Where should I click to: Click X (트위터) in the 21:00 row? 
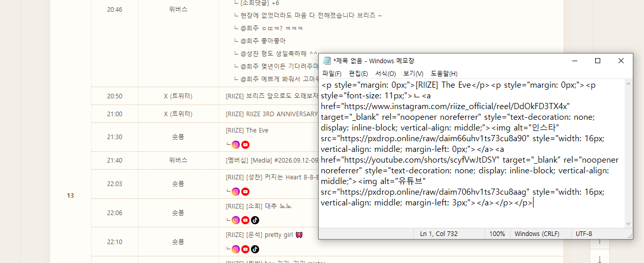178,114
